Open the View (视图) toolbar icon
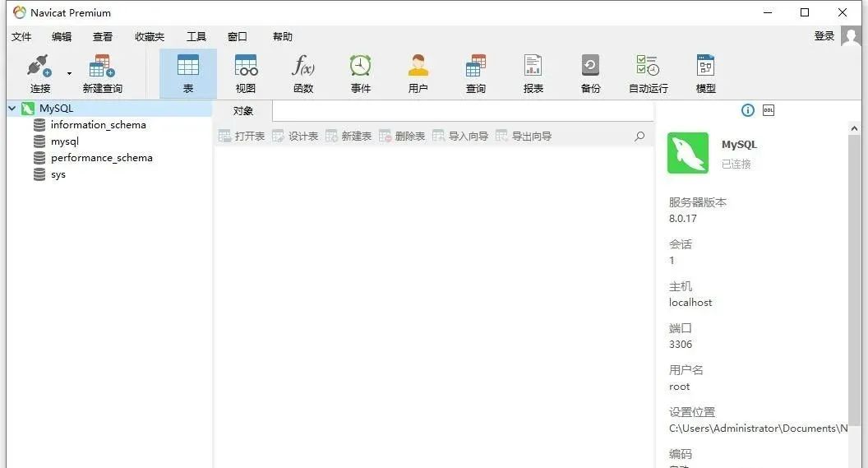Screen dimensions: 868x468 click(246, 66)
